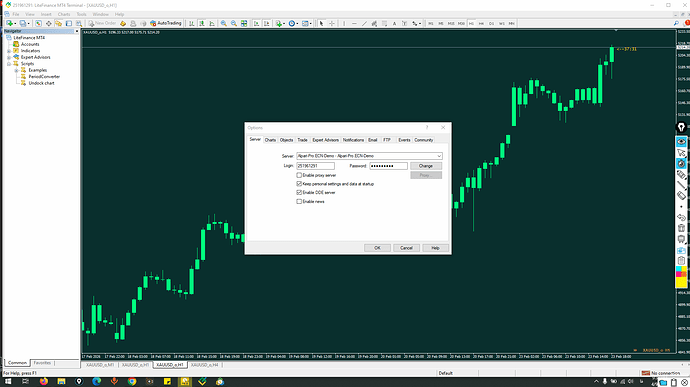Click the yellow color swatch in side panel
Screen dimensions: 690x387
coord(681,283)
